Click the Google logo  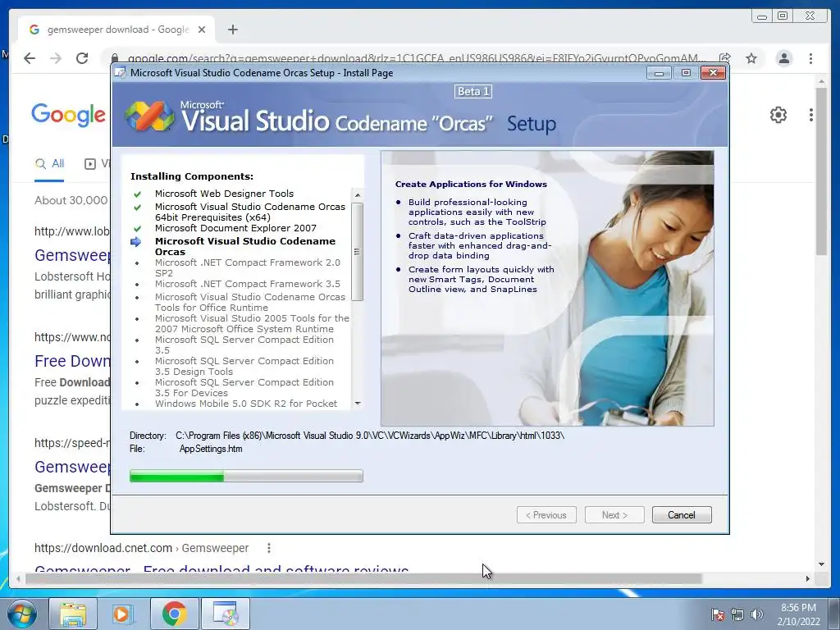tap(68, 115)
